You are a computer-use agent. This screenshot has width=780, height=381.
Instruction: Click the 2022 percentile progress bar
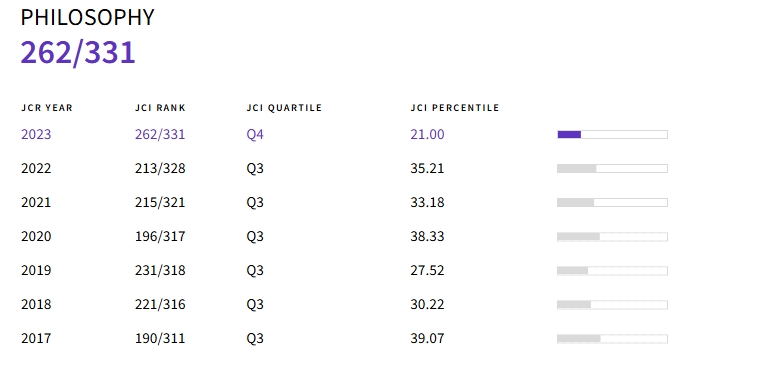pyautogui.click(x=612, y=169)
